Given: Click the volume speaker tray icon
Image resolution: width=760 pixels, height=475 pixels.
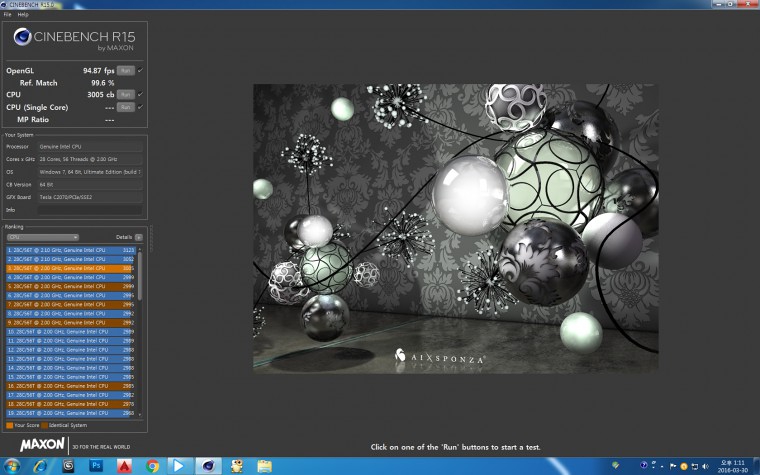Looking at the screenshot, I should click(705, 466).
